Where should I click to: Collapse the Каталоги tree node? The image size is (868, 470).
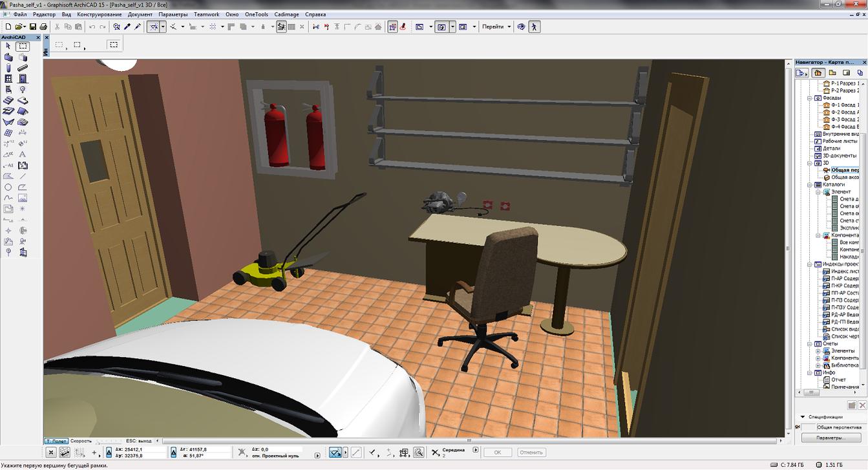810,184
